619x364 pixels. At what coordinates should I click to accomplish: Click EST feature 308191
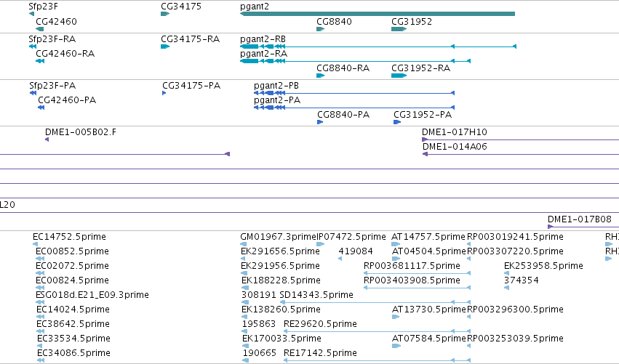point(244,302)
